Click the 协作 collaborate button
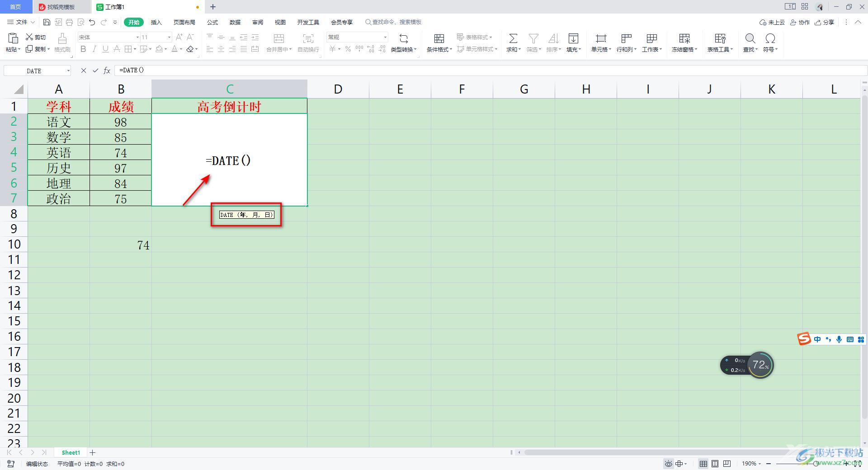 [800, 22]
